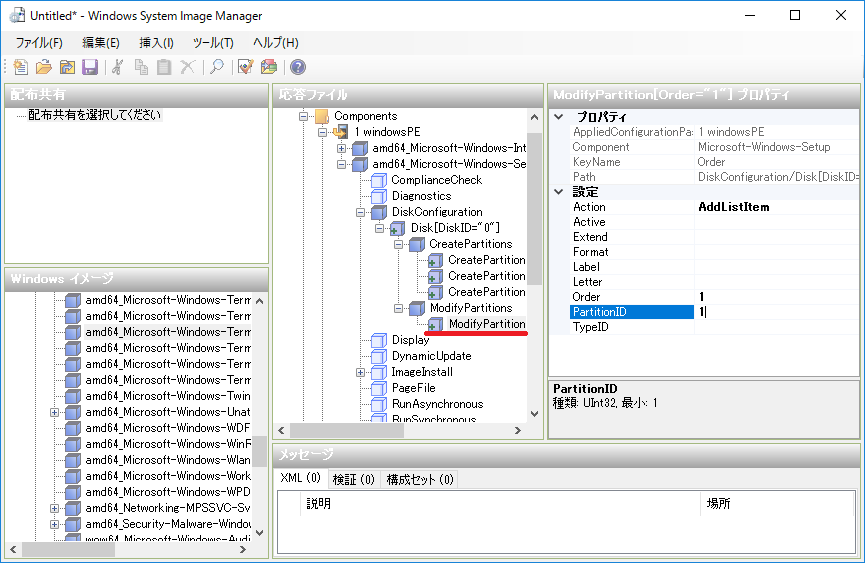Expand the ImageInstall node
The image size is (865, 563).
[360, 372]
